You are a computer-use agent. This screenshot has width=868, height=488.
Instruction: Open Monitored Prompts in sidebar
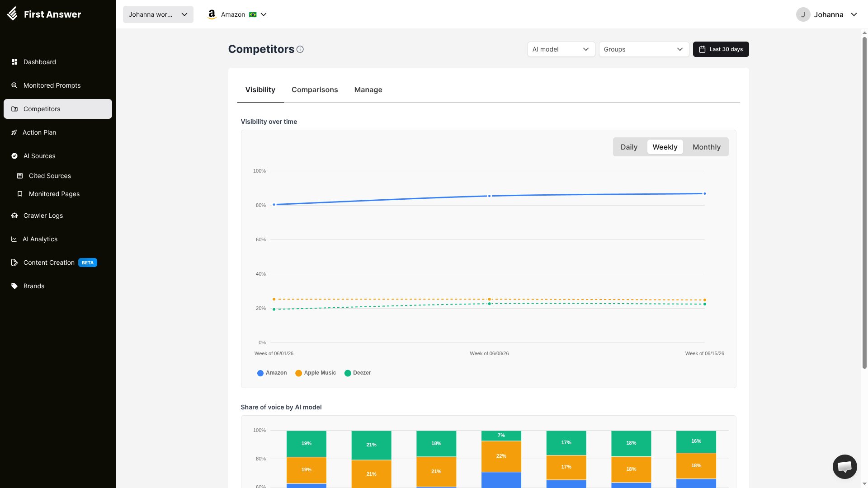pyautogui.click(x=58, y=85)
